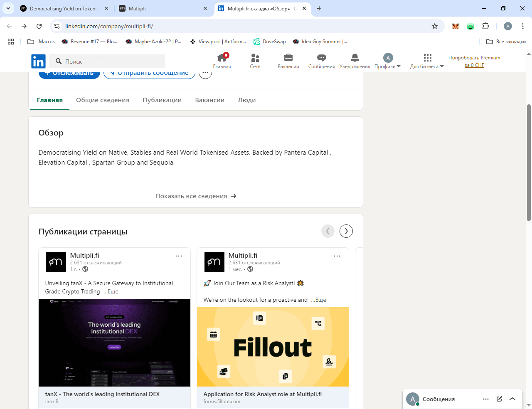Open the tab search dropdown arrow
The image size is (532, 409).
pyautogui.click(x=8, y=8)
